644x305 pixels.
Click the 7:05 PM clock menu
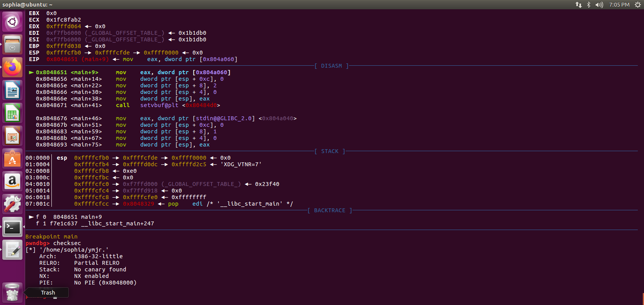tap(619, 5)
